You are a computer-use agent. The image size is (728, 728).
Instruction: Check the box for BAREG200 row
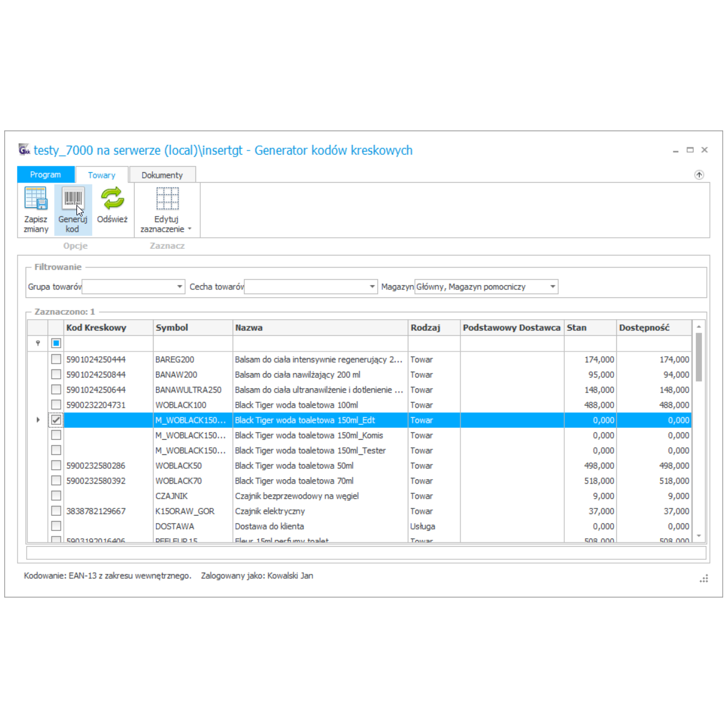point(56,359)
